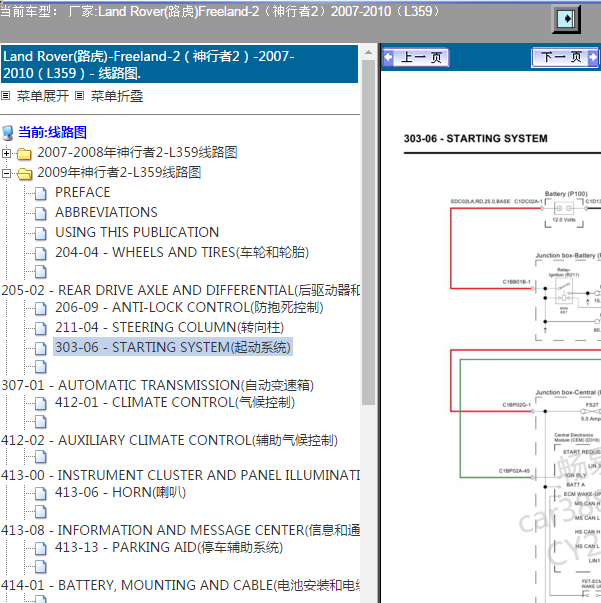Expand all menus via 菜单展开
Image resolution: width=601 pixels, height=603 pixels.
42,96
